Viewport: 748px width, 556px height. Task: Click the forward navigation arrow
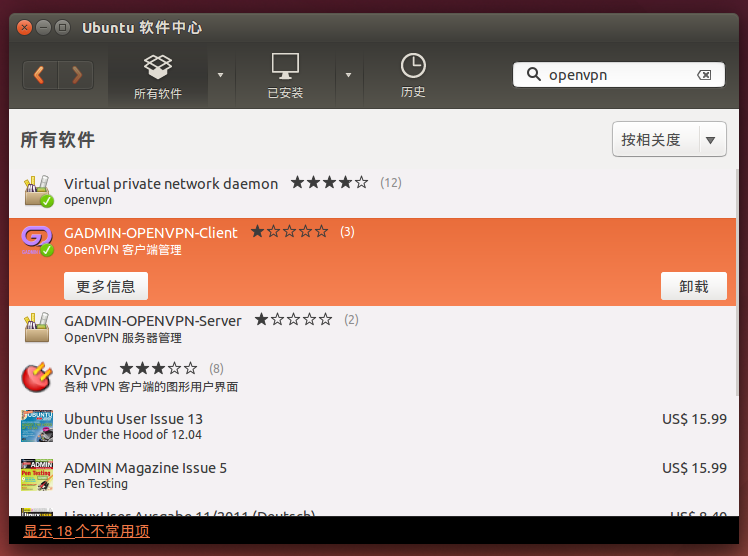[x=76, y=75]
